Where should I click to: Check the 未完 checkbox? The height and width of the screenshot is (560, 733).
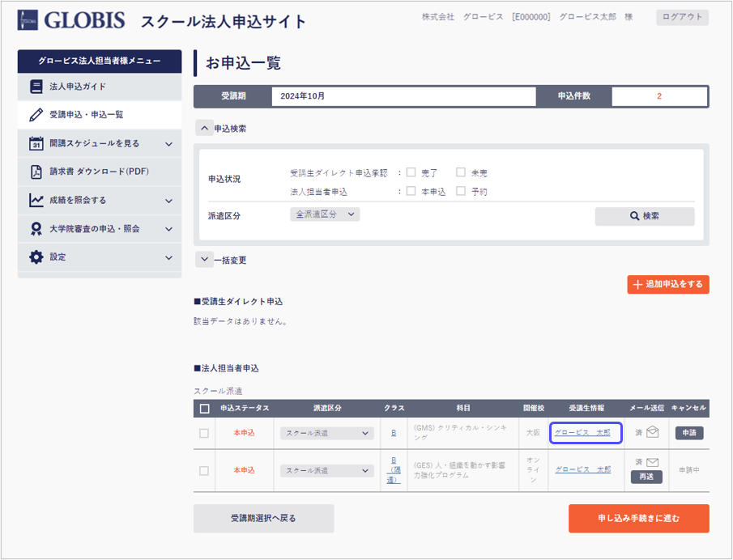[461, 172]
